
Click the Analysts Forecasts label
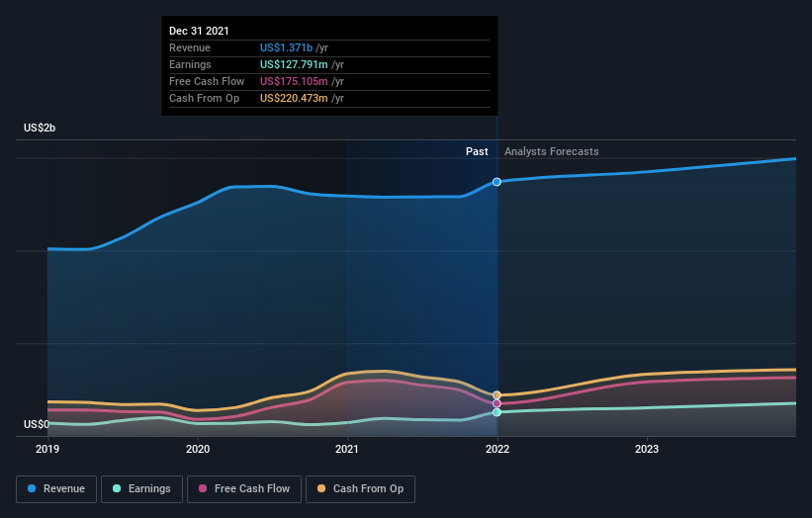552,151
